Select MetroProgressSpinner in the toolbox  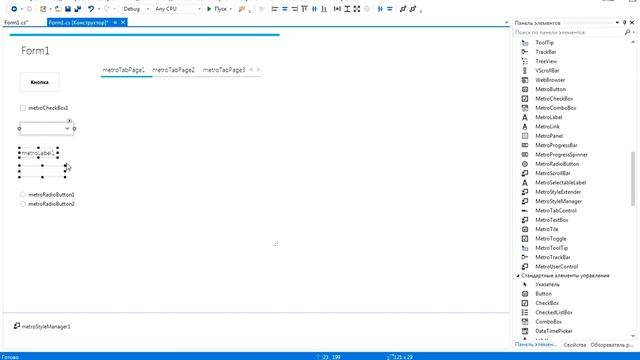pos(561,154)
